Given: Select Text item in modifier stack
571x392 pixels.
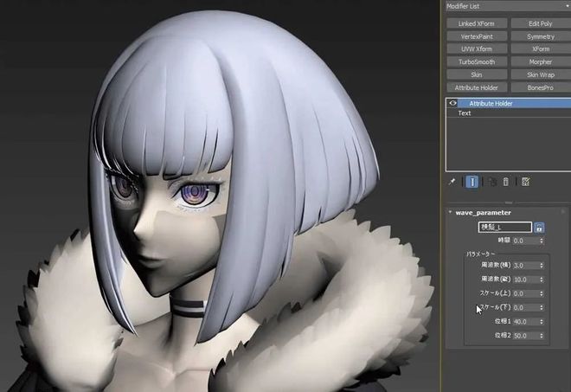Looking at the screenshot, I should 465,112.
